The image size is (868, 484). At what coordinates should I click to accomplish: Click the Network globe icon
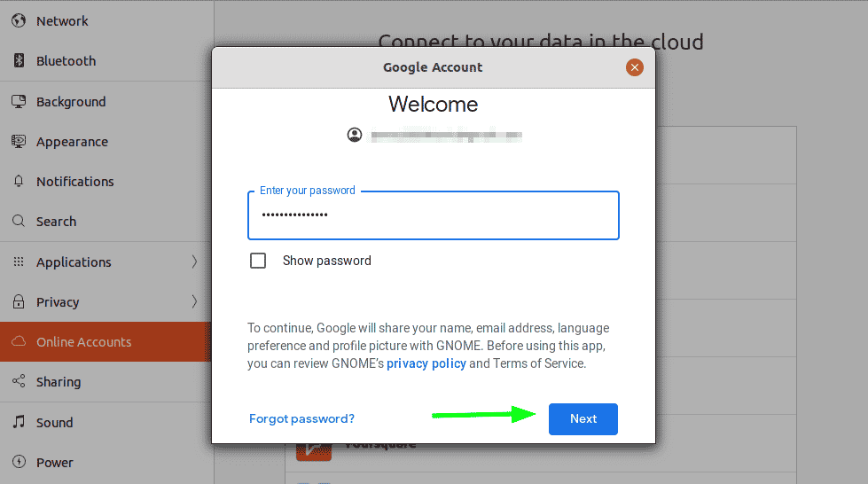click(x=19, y=20)
